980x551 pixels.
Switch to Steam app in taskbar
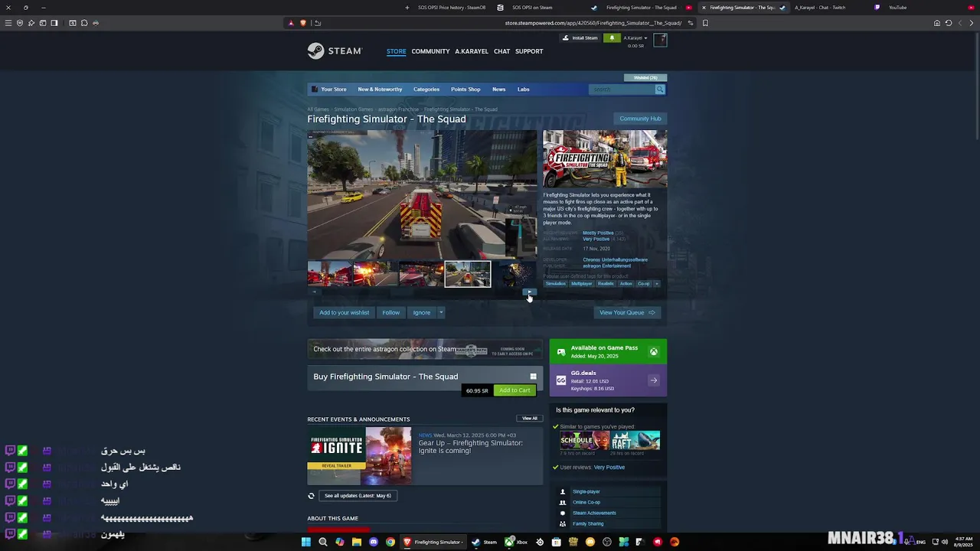tap(484, 542)
